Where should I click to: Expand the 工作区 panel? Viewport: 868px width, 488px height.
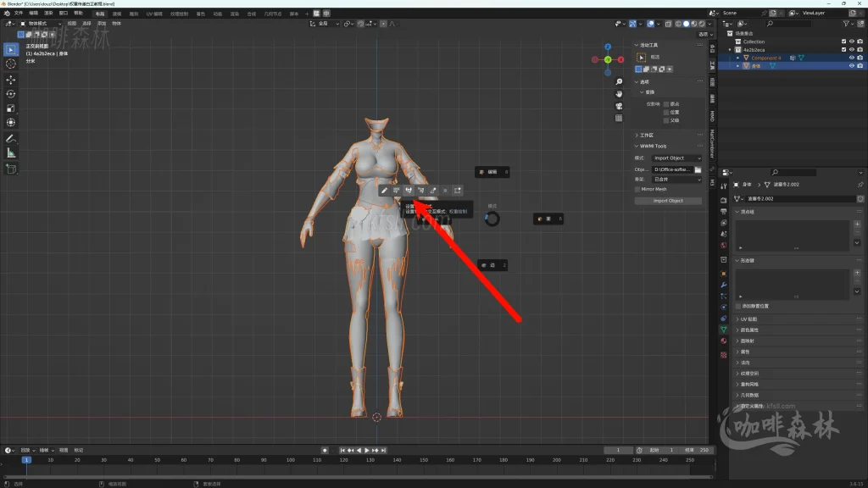click(645, 135)
